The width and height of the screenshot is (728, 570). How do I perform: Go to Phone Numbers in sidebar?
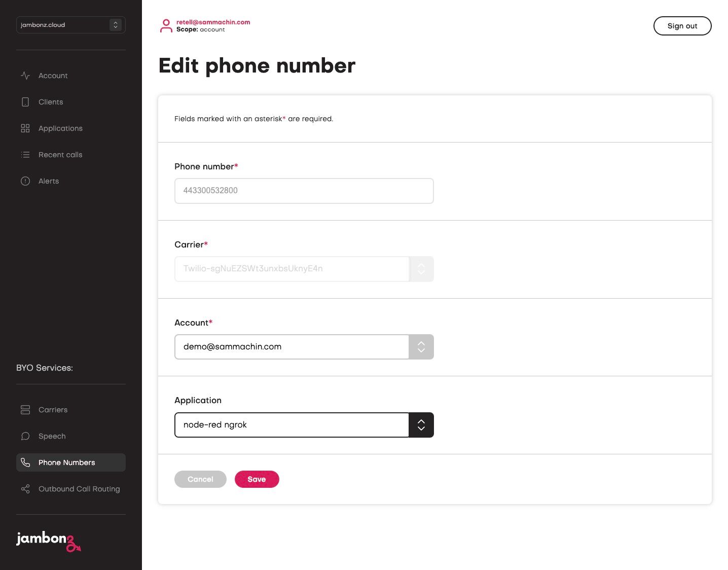(x=66, y=462)
